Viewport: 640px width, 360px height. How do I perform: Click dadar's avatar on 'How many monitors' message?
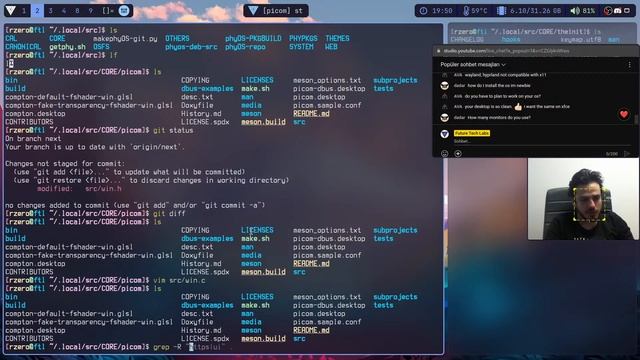click(444, 118)
